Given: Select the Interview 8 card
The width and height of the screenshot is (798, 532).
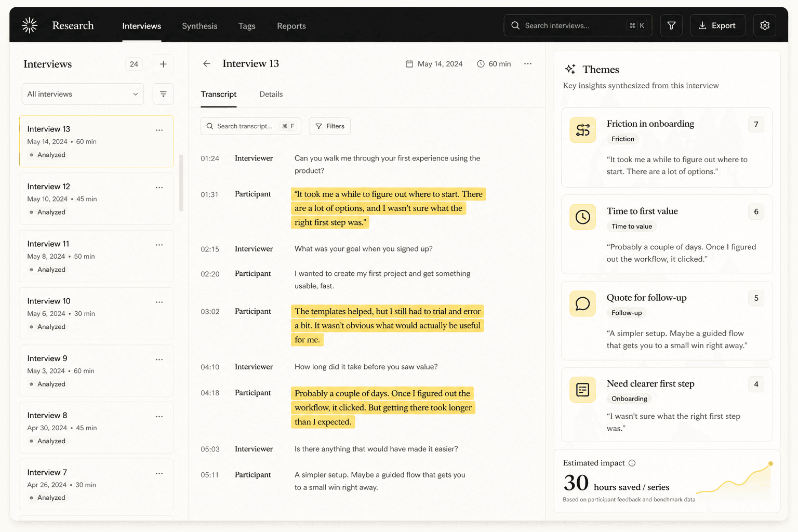Looking at the screenshot, I should [x=97, y=428].
